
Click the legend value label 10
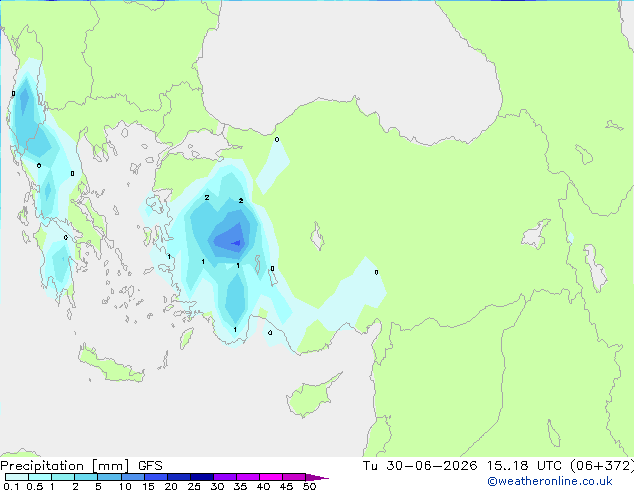click(x=125, y=486)
